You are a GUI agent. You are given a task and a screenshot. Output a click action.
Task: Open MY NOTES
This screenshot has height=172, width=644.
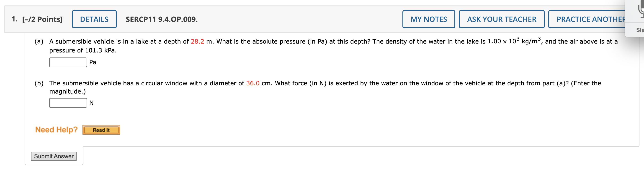coord(428,19)
